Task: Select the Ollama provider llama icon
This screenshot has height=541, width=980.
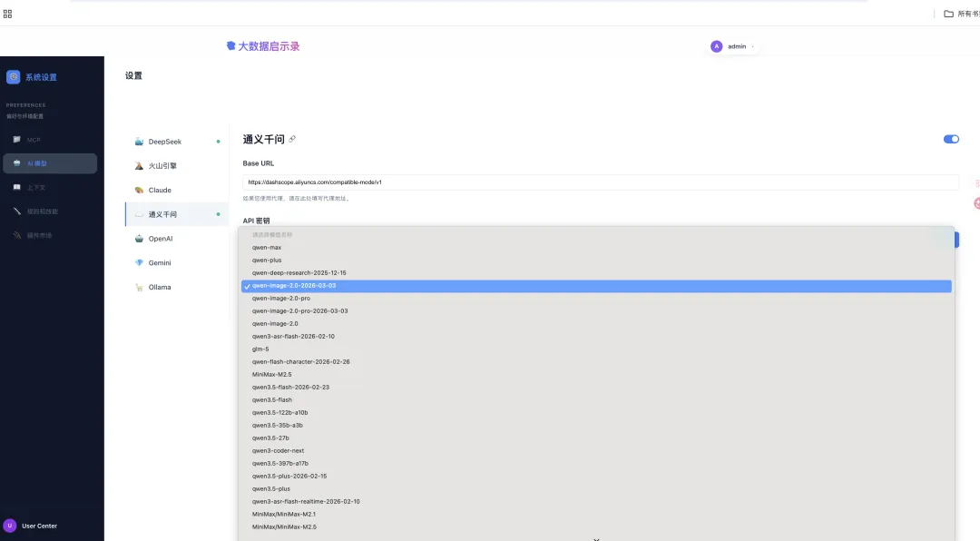Action: tap(139, 287)
